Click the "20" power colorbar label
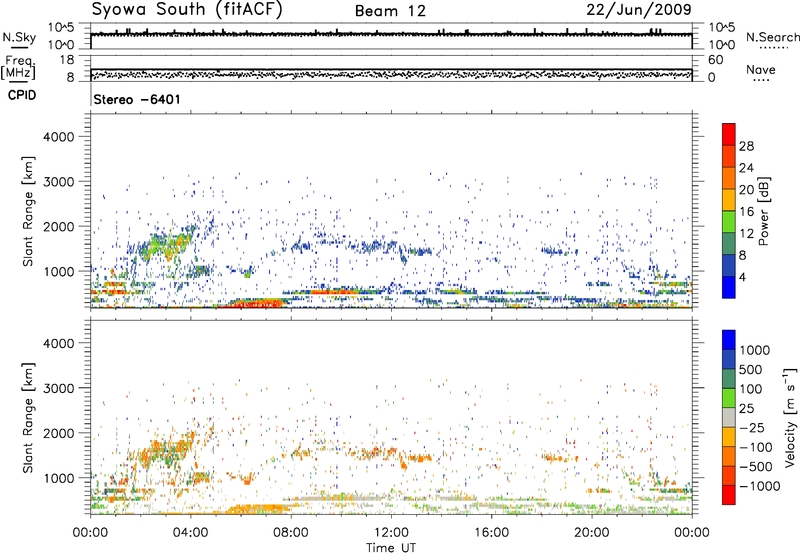This screenshot has width=800, height=554. point(746,190)
